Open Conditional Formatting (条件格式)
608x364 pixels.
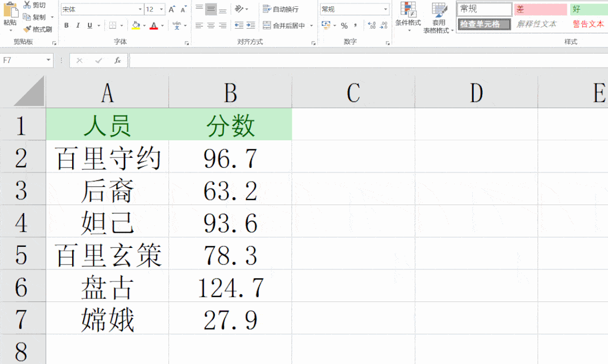pyautogui.click(x=408, y=16)
